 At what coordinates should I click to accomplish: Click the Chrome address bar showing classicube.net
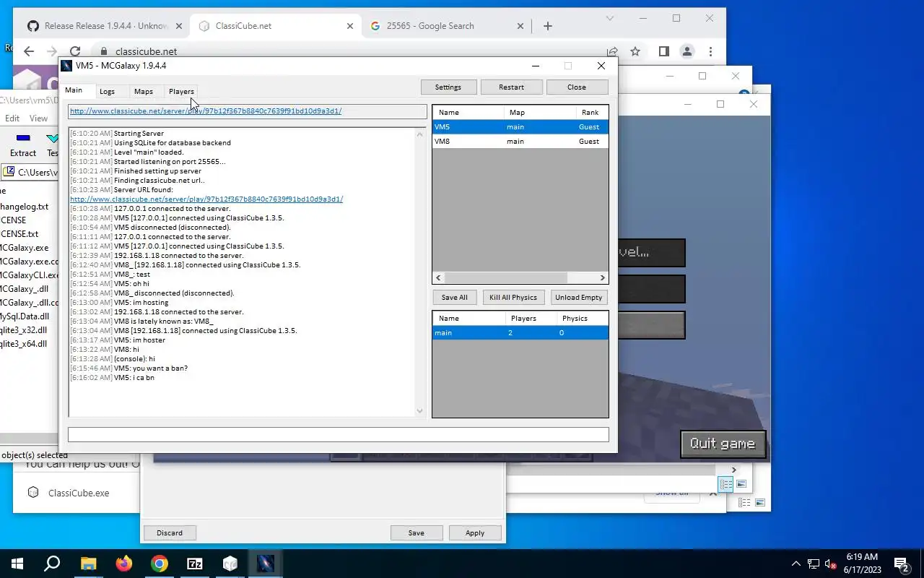tap(346, 51)
